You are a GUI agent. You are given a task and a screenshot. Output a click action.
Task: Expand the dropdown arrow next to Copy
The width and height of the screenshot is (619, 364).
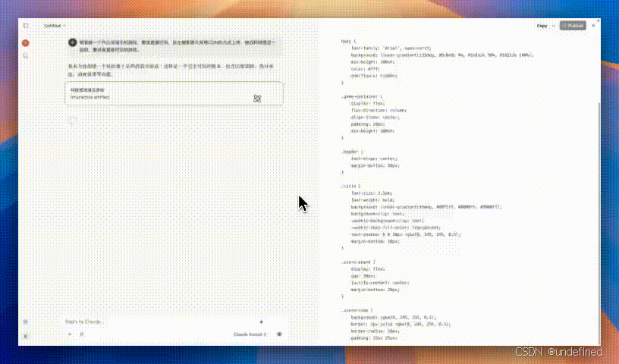(554, 26)
